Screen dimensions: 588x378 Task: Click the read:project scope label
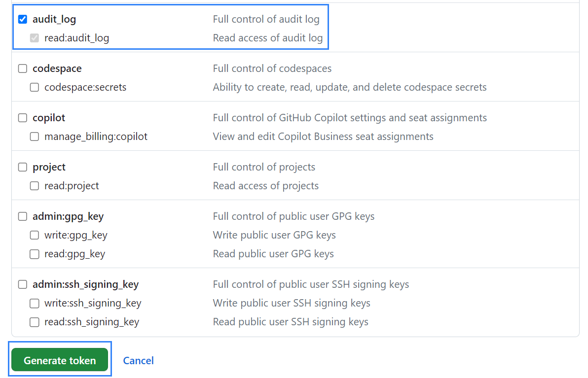(x=72, y=186)
